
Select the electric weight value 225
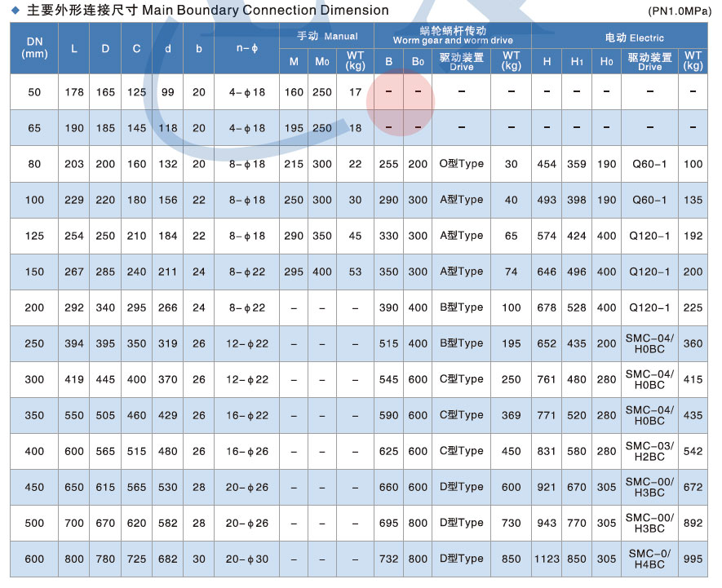click(x=693, y=307)
